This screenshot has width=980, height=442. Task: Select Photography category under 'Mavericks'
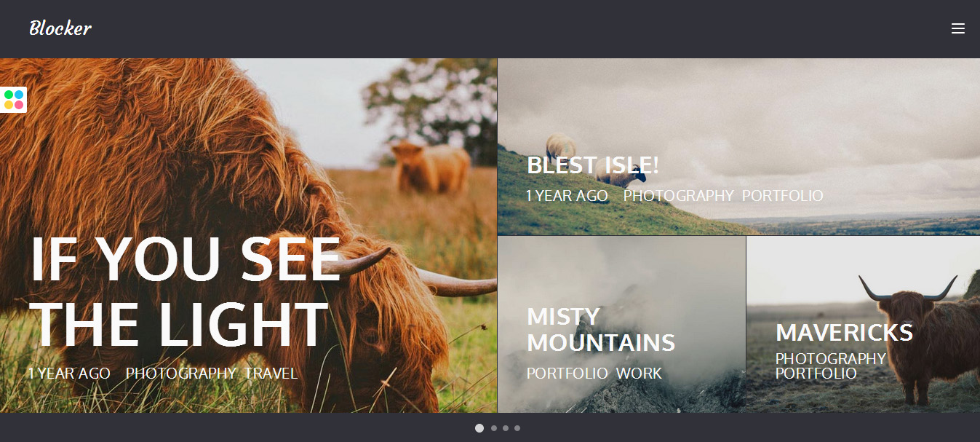[831, 359]
